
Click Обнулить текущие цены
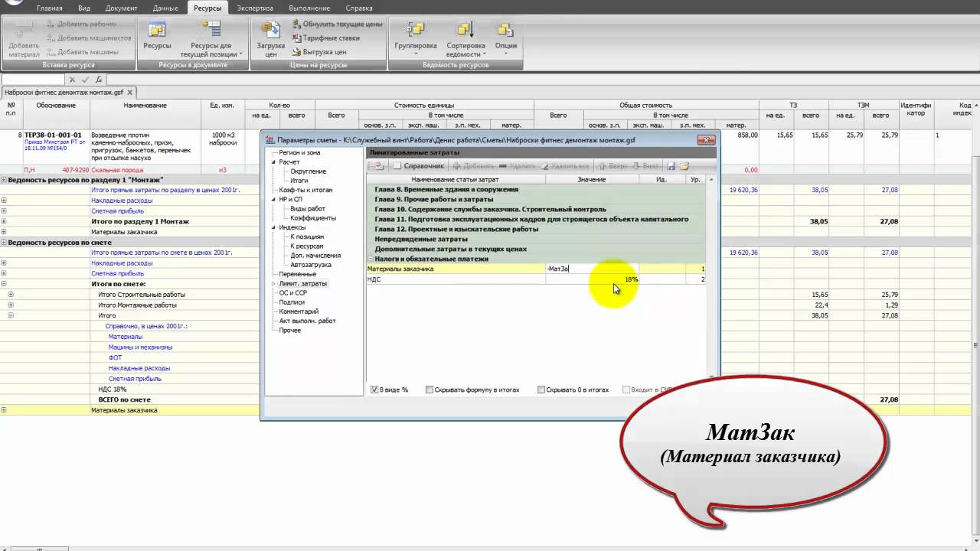point(337,24)
